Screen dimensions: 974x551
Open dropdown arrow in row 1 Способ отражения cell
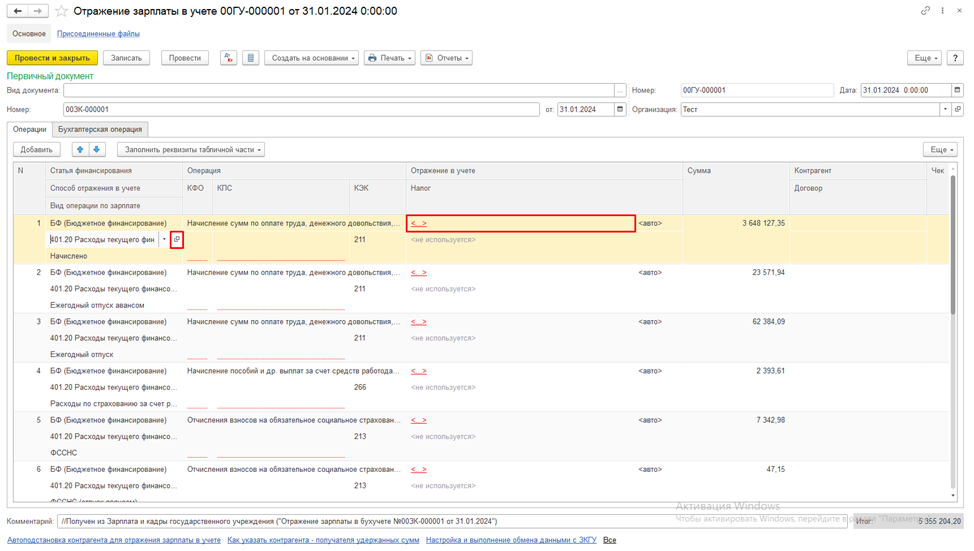point(164,239)
